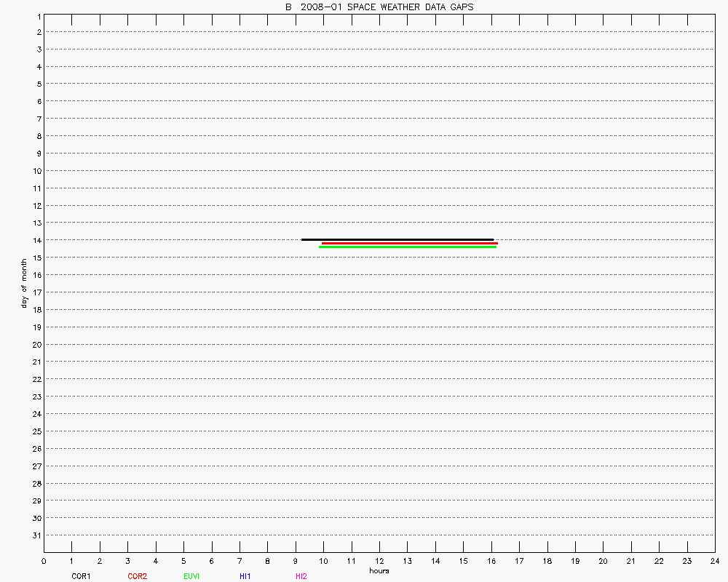Select the blue HI1 legend label
The width and height of the screenshot is (728, 582).
(245, 576)
